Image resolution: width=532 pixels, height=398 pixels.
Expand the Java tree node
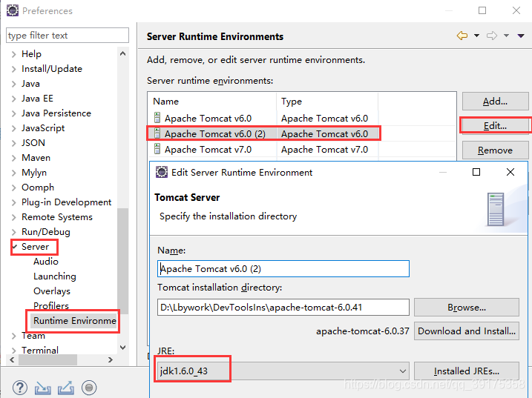coord(14,84)
